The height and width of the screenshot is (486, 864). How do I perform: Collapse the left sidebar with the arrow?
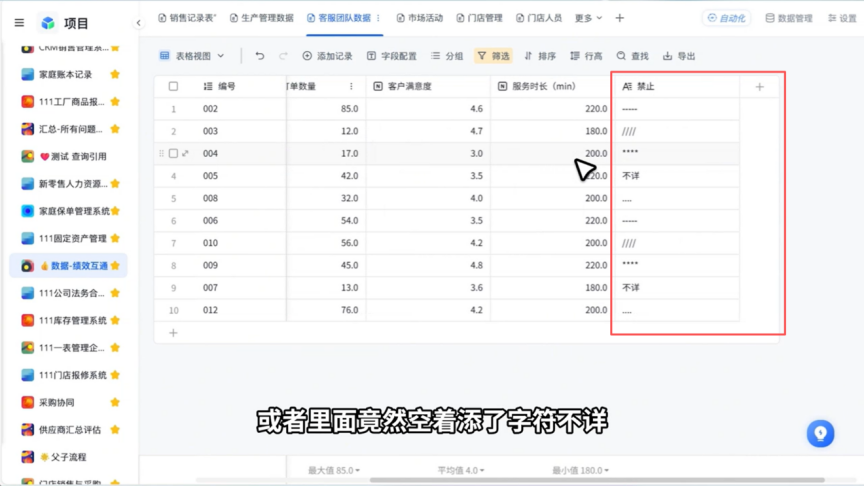pyautogui.click(x=138, y=23)
